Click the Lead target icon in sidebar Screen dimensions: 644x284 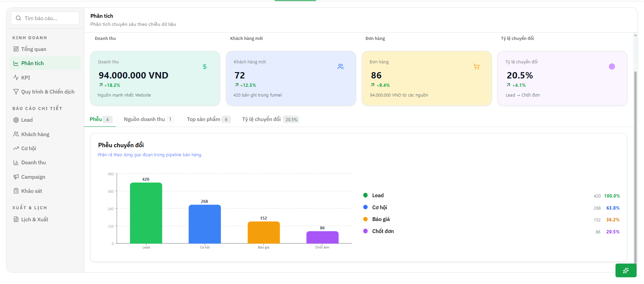coord(16,120)
